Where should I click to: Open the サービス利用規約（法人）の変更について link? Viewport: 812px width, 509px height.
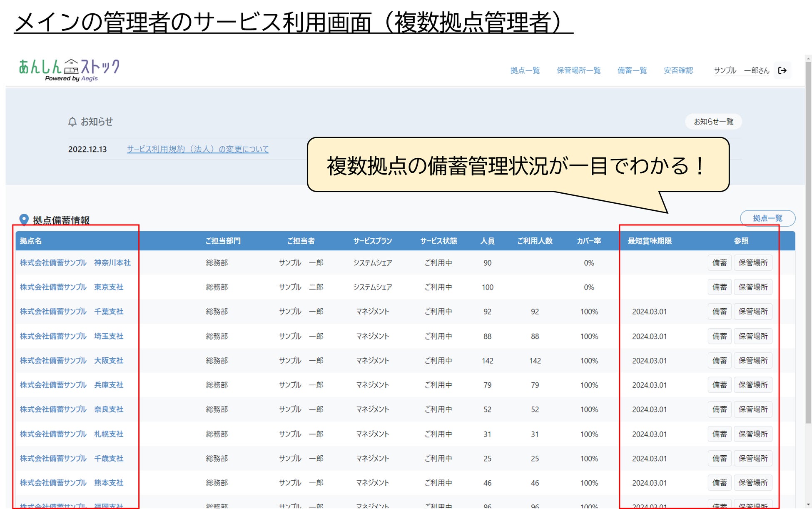click(197, 149)
